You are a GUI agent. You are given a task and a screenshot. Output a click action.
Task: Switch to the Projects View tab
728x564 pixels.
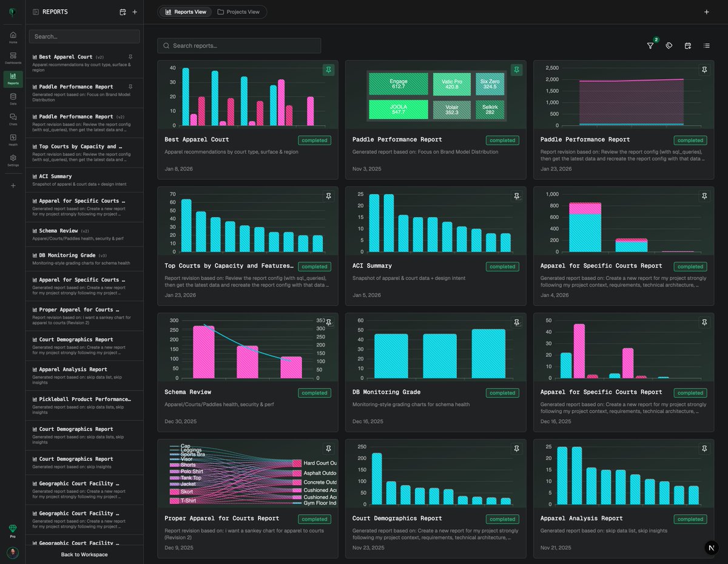[238, 12]
